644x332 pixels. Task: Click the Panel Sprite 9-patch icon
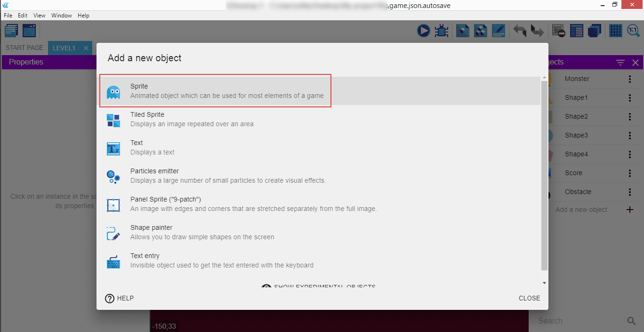pos(113,205)
